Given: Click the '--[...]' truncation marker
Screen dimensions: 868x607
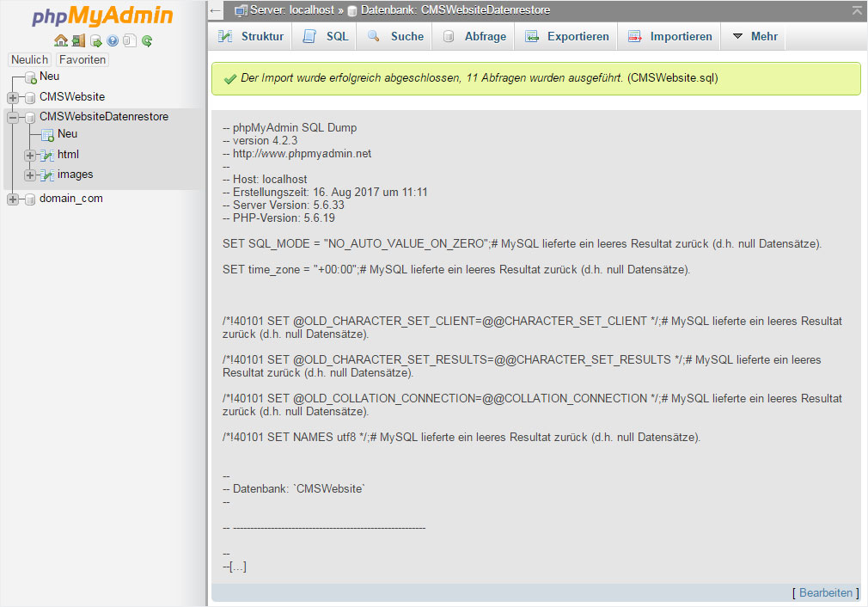Looking at the screenshot, I should tap(234, 567).
